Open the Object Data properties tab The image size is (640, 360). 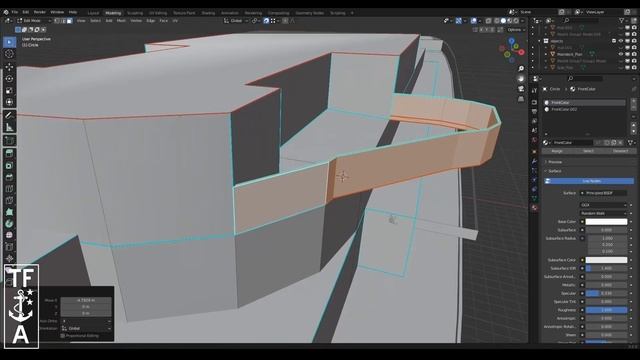coord(534,198)
